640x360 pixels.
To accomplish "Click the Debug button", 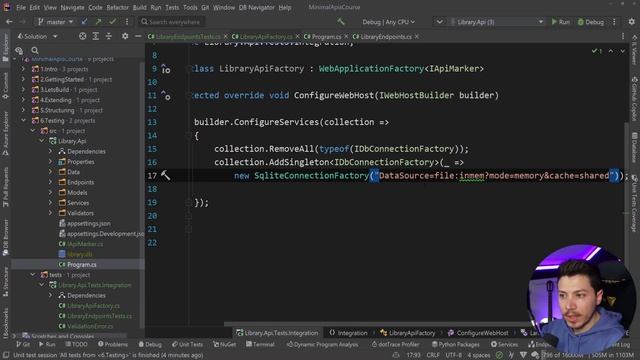I will (591, 22).
